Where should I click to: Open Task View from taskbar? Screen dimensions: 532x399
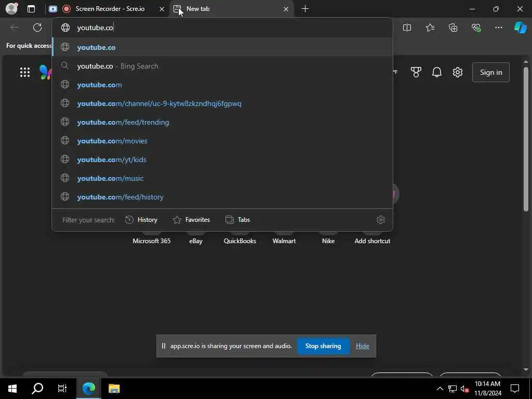coord(62,389)
